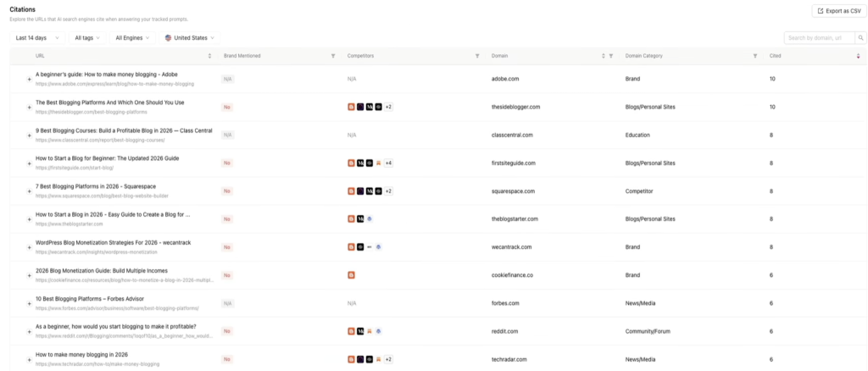The image size is (868, 371).
Task: Click the Competitor category cell
Action: click(639, 191)
